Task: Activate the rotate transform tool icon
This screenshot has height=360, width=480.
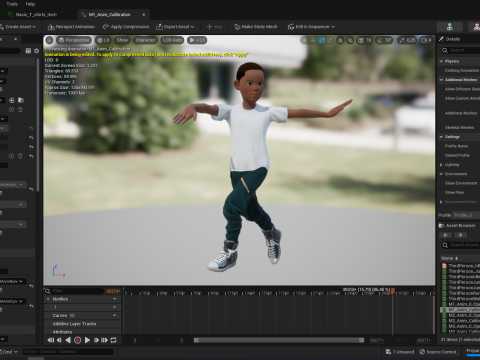Action: tap(322, 40)
